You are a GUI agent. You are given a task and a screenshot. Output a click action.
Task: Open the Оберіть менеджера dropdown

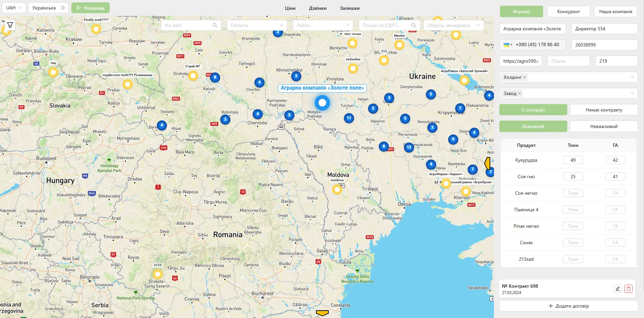(x=454, y=25)
